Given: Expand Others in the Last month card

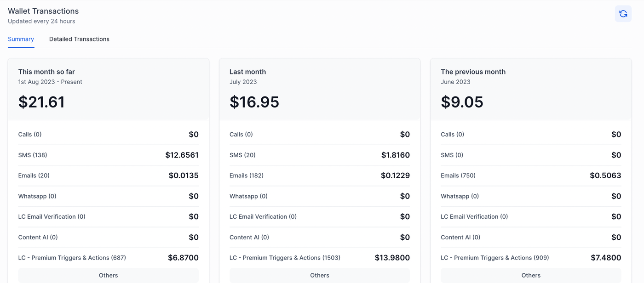Looking at the screenshot, I should click(x=319, y=275).
